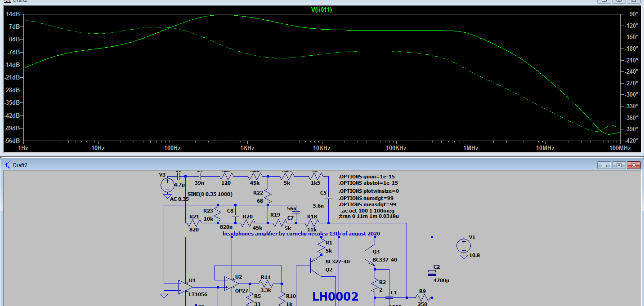Click the .OPTIONS abstol=1e-15 directive
Image resolution: width=644 pixels, height=306 pixels.
tap(368, 183)
